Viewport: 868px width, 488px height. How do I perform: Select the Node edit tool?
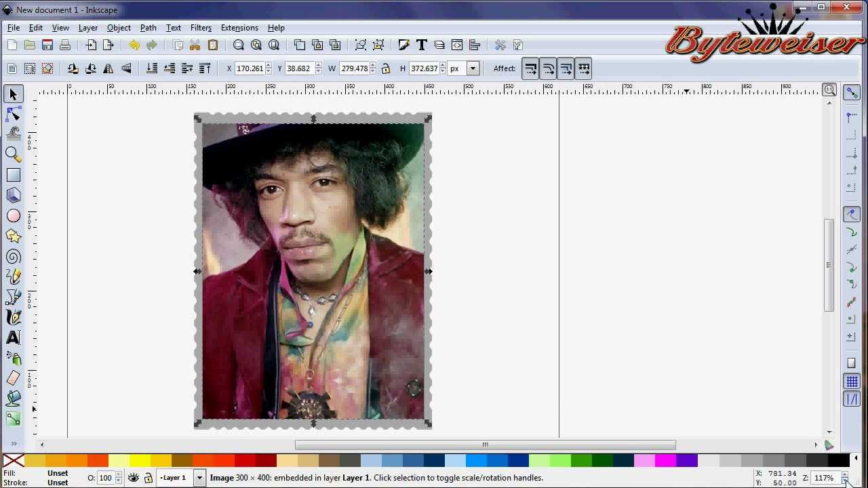13,115
